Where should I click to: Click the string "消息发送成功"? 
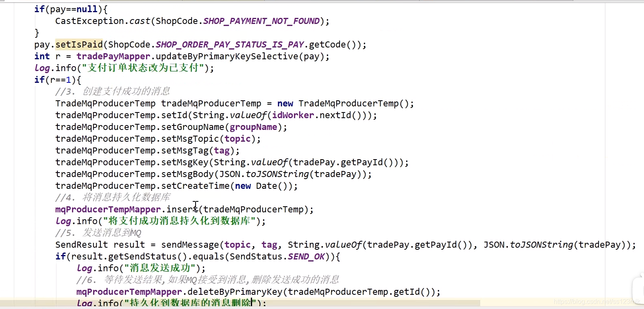tap(160, 268)
